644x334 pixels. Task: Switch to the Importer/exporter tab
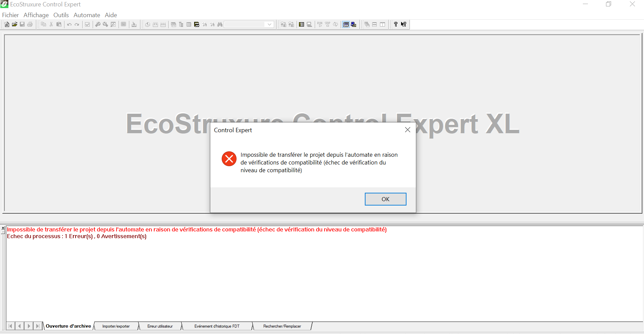coord(116,326)
